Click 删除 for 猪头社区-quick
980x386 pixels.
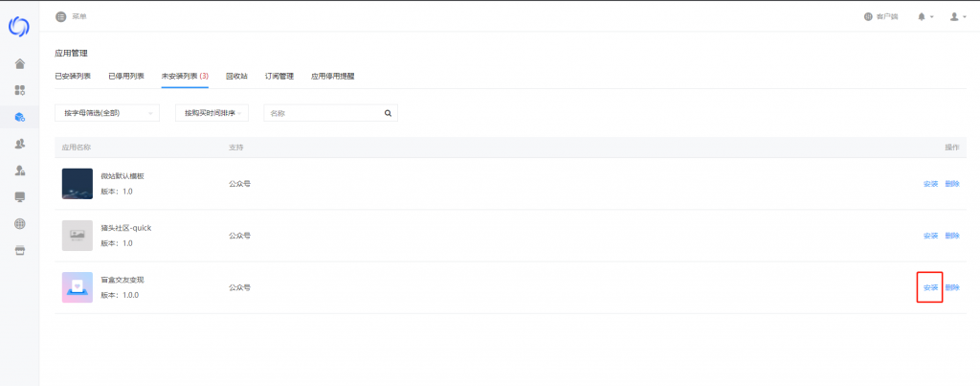(952, 236)
